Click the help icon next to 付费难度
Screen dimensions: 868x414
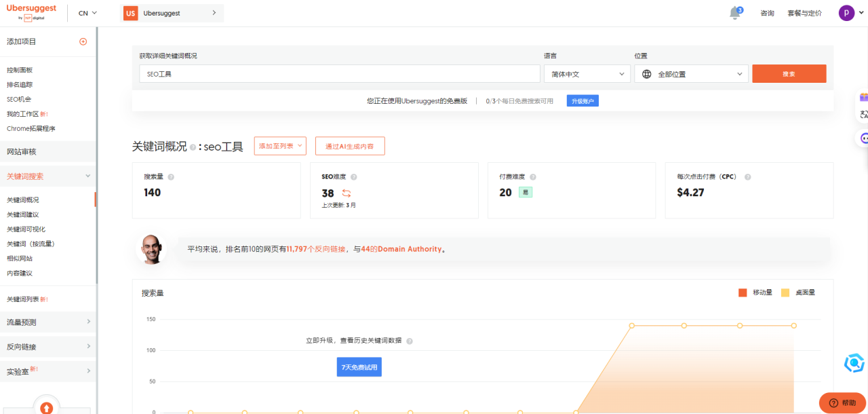[x=533, y=177]
